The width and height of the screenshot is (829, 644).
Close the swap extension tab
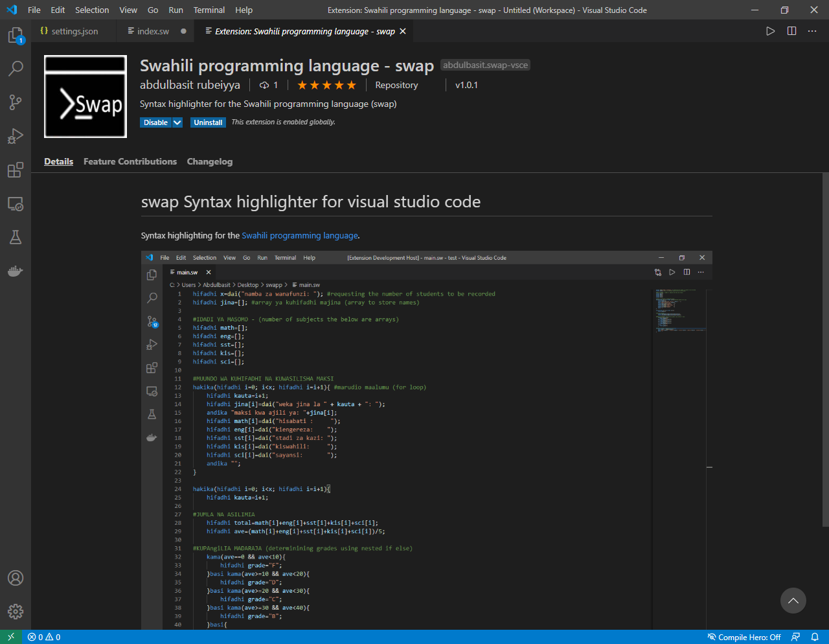point(403,31)
